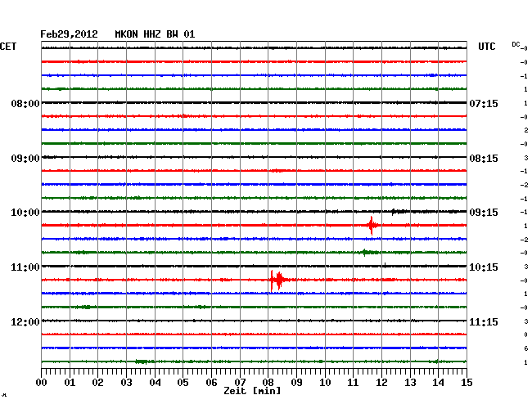Click the large red seismic burst just after minute 08

(x=278, y=281)
